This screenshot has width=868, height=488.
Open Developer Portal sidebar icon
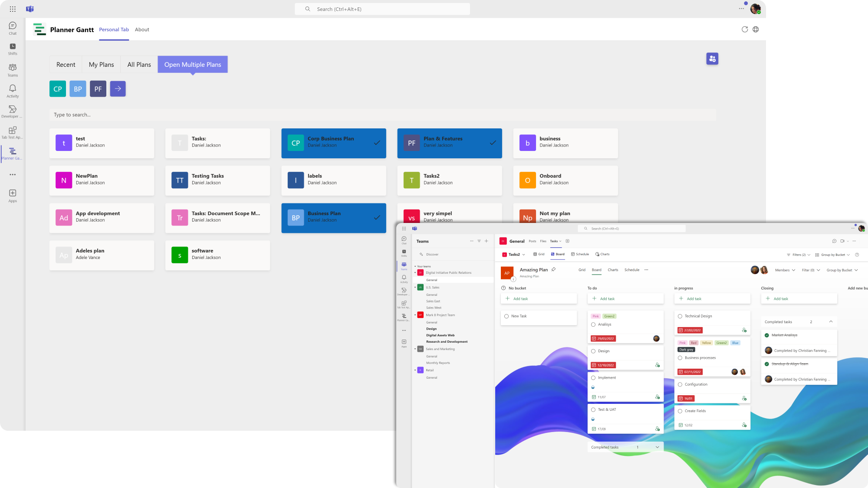(x=13, y=111)
